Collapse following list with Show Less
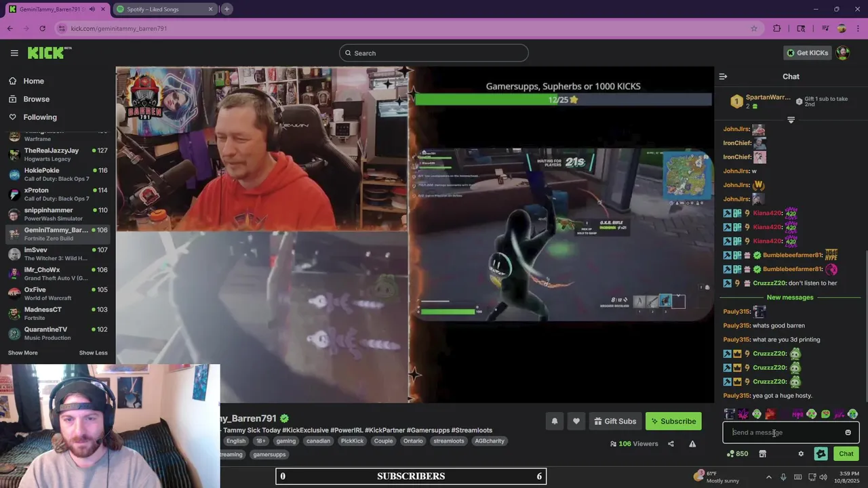 93,352
